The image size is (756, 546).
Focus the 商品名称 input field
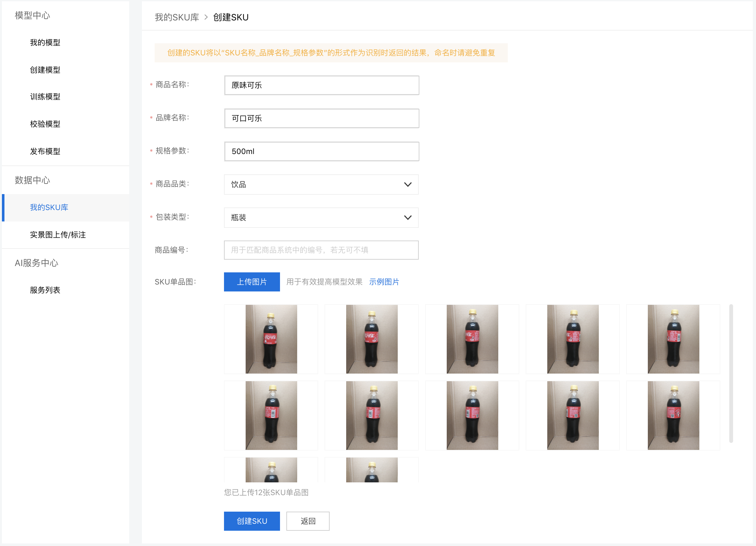(x=321, y=85)
